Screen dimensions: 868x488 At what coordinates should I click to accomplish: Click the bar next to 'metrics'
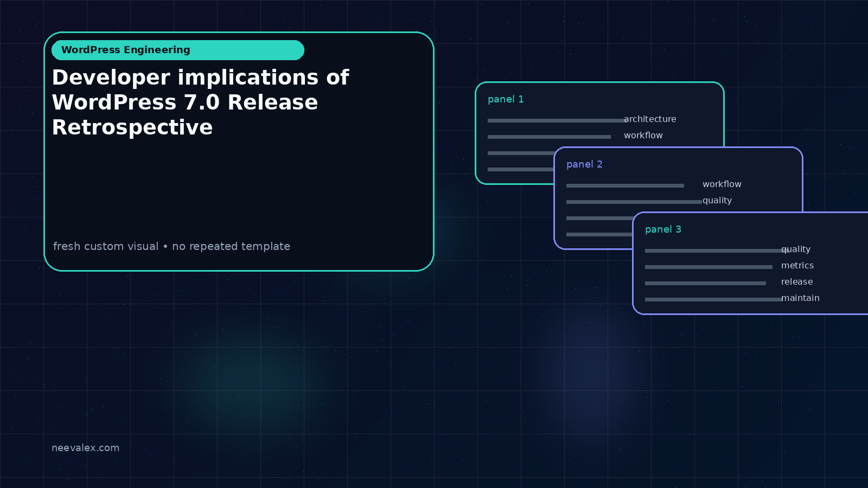[709, 267]
